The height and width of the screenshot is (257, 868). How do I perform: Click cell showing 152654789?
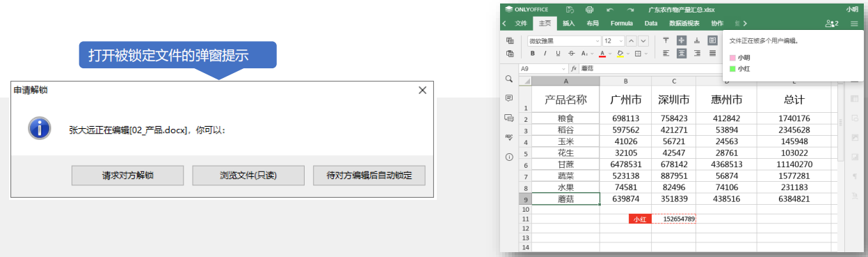coord(674,219)
